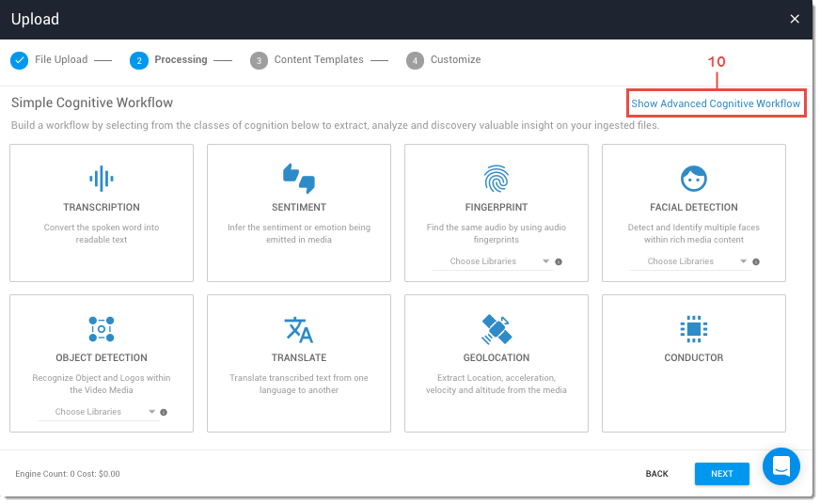This screenshot has height=504, width=820.
Task: Show Advanced Cognitive Workflow
Action: [x=716, y=103]
